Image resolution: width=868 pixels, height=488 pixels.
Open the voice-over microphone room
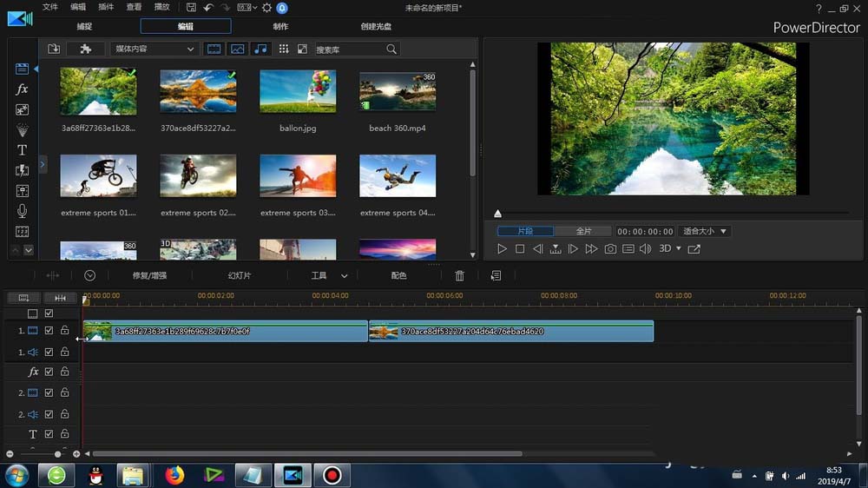point(23,211)
